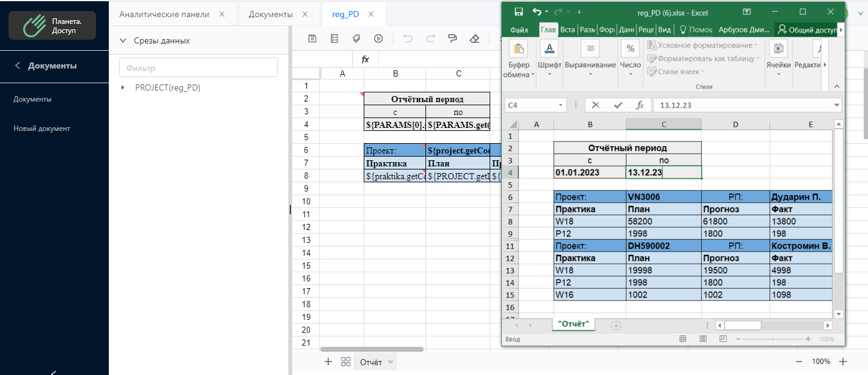Open the tags icon in toolbar
The image size is (868, 375).
tap(356, 39)
